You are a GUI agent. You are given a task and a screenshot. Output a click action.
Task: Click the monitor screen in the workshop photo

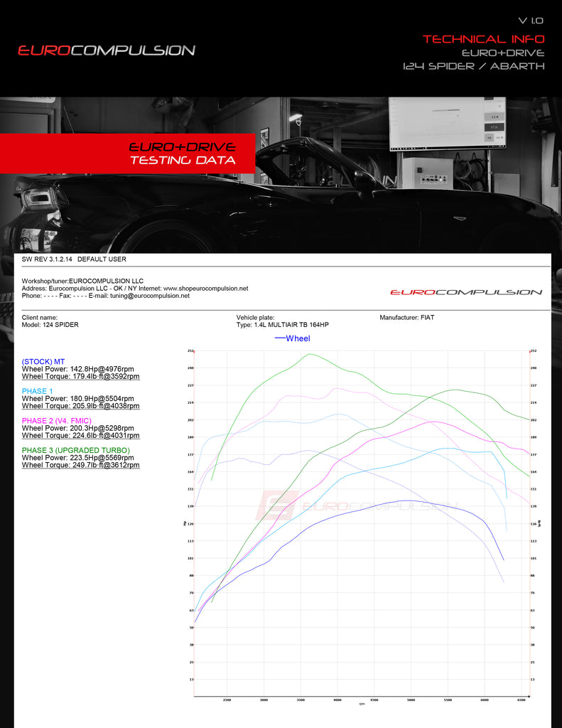[446, 122]
